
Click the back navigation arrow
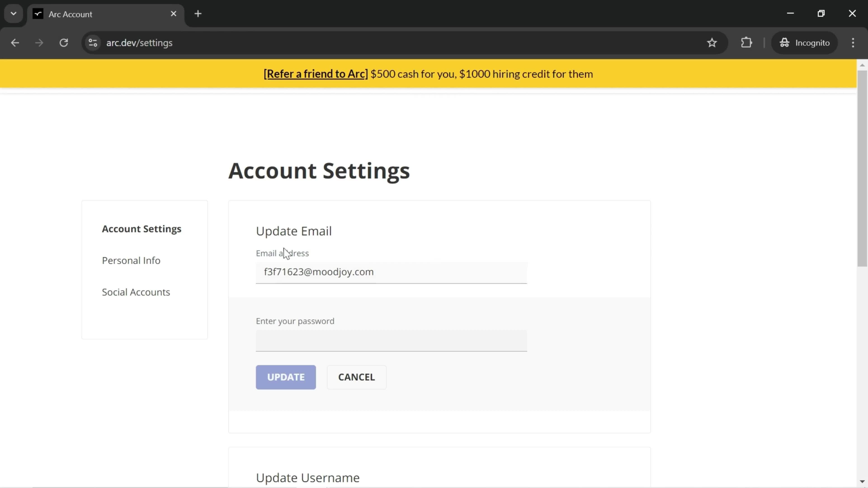[15, 42]
